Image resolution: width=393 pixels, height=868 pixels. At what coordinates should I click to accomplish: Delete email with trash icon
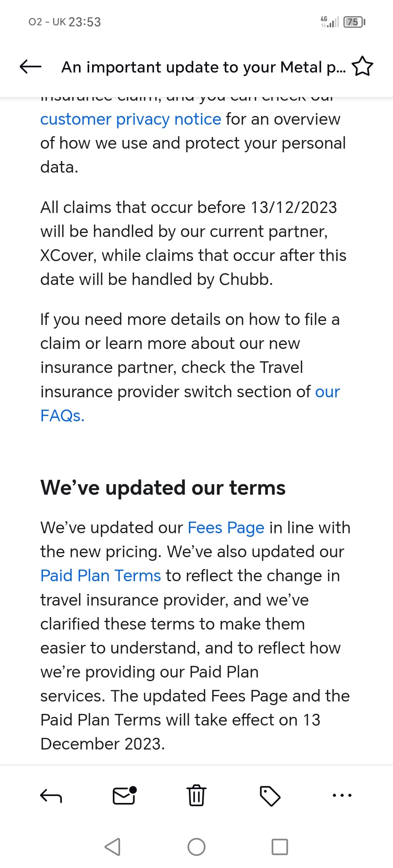pyautogui.click(x=196, y=795)
